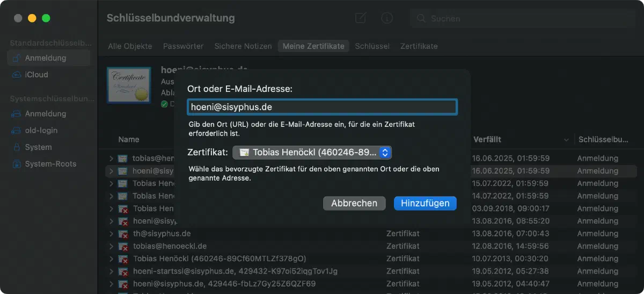644x294 pixels.
Task: Expand the tobias@henoeckl.de row
Action: (x=111, y=246)
